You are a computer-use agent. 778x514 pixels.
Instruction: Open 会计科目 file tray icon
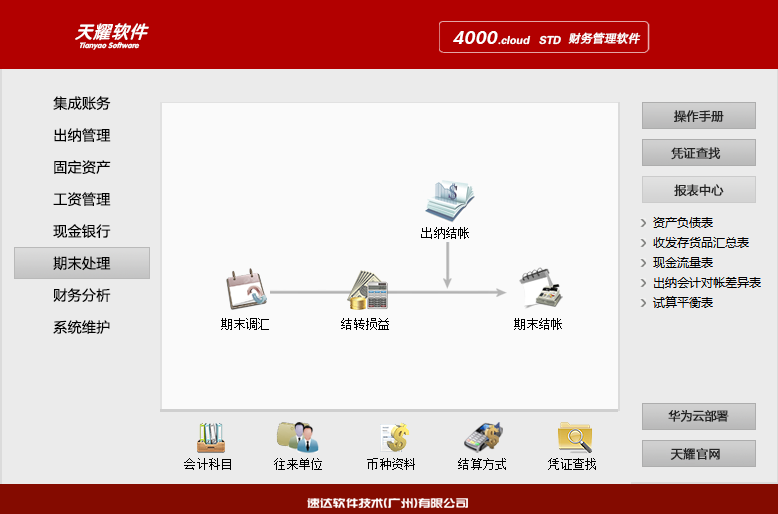point(210,438)
